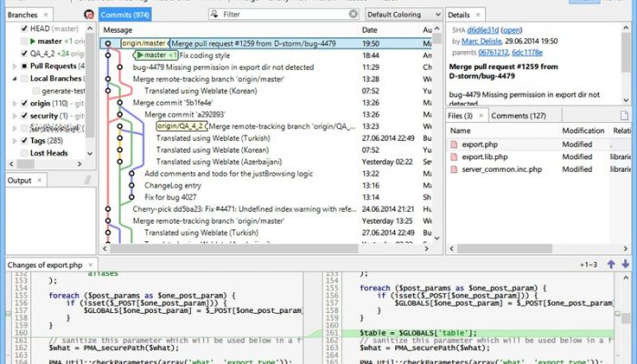Expand the security (1) node
The width and height of the screenshot is (637, 364).
[15, 116]
